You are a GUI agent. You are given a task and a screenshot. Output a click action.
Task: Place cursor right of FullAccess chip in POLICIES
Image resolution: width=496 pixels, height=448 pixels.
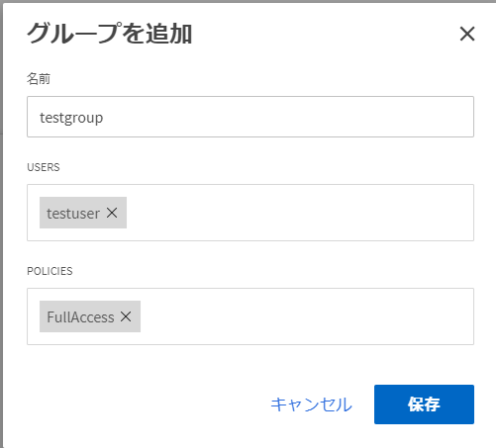(304, 316)
